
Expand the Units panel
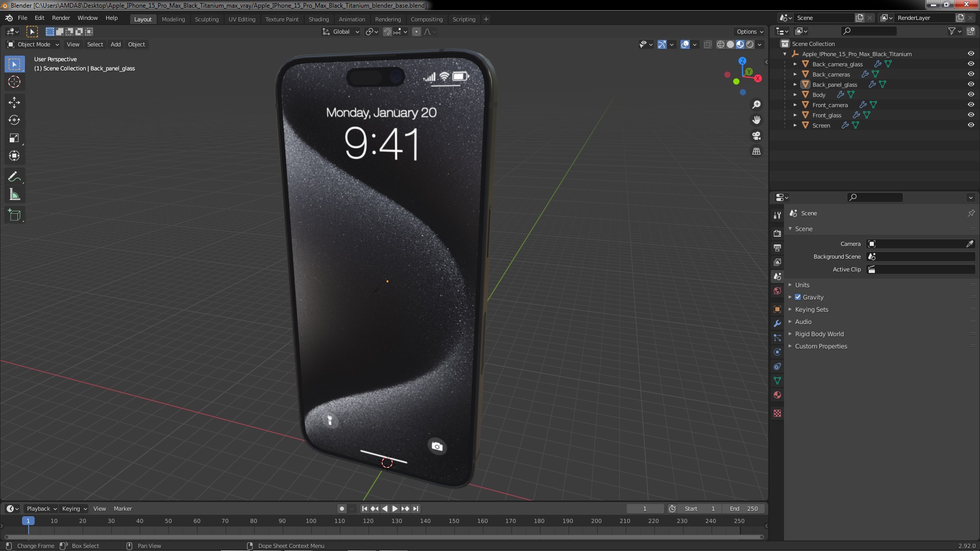click(x=802, y=285)
